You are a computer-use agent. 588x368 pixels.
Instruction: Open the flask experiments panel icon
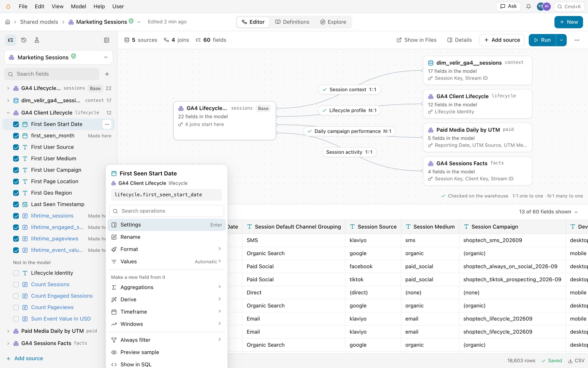click(x=37, y=40)
